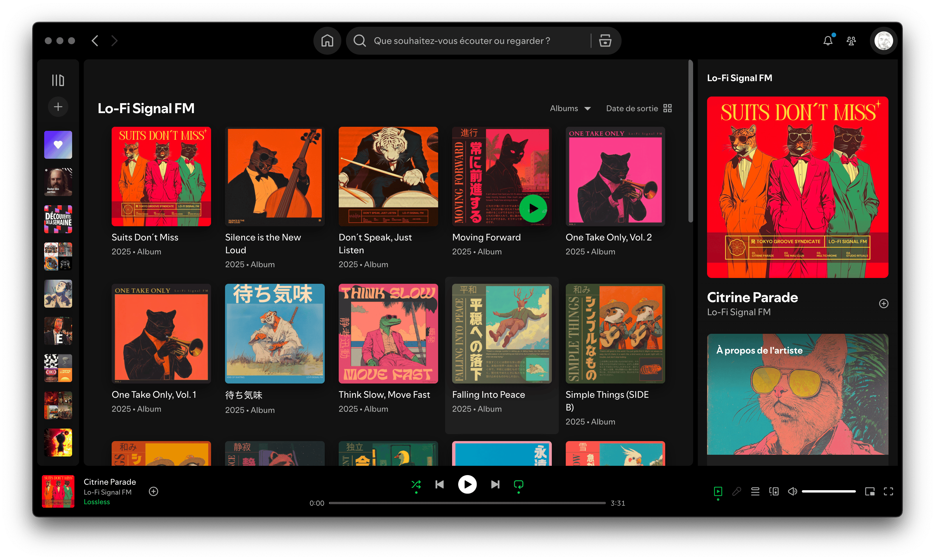935x560 pixels.
Task: Open connect to a device icon
Action: pyautogui.click(x=774, y=491)
